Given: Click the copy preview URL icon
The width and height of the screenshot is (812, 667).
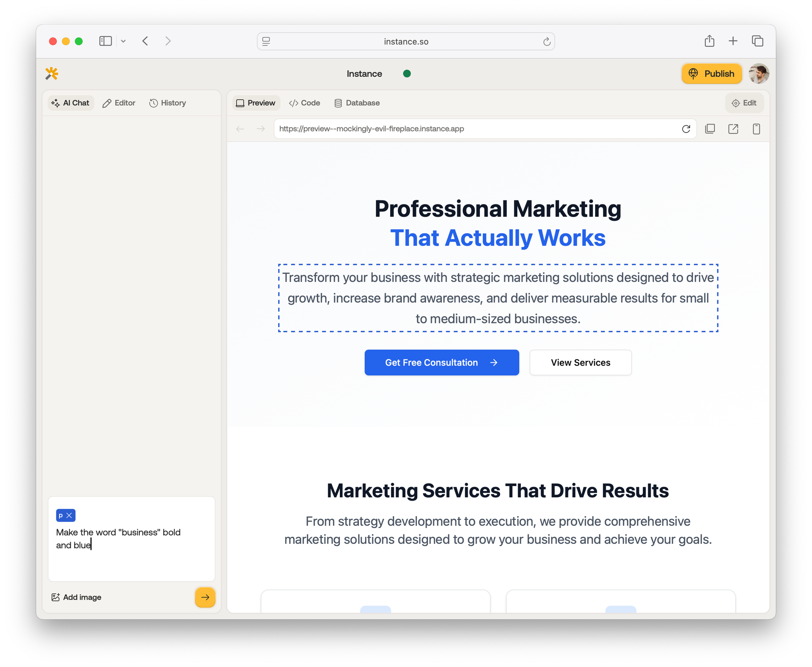Looking at the screenshot, I should tap(710, 129).
